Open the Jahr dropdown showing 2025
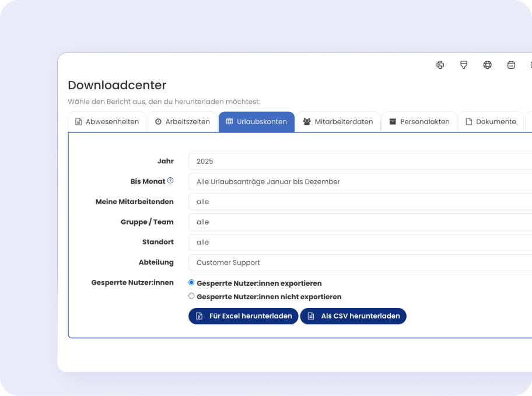 360,161
